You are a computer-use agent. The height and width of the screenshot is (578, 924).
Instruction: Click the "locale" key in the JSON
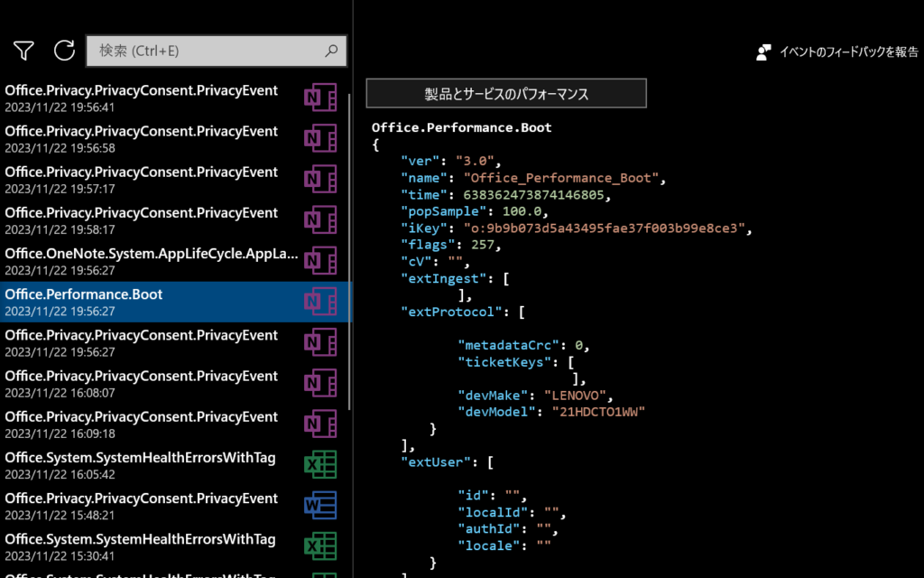tap(489, 545)
